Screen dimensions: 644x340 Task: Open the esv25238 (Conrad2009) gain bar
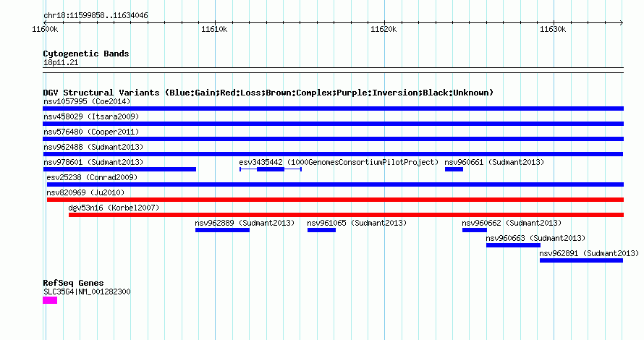click(335, 184)
